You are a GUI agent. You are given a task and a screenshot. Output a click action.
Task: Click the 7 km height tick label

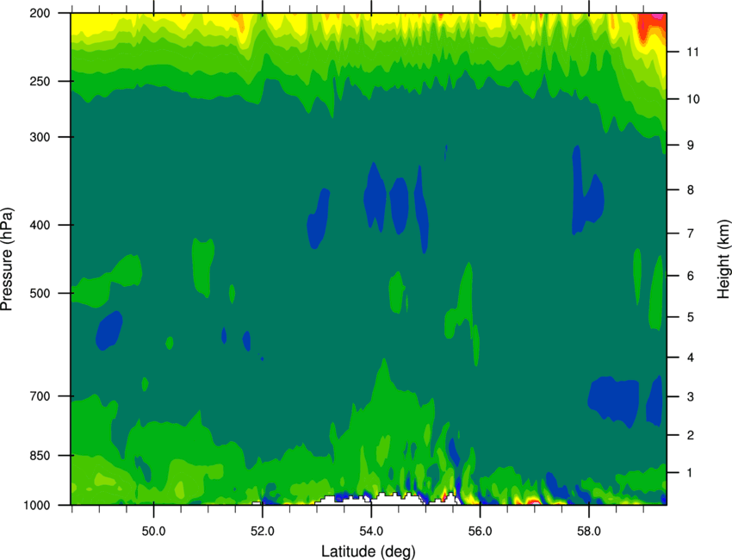pyautogui.click(x=690, y=233)
